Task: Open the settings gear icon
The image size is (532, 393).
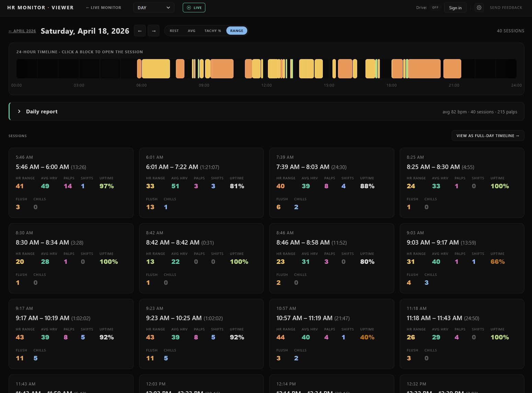Action: click(x=479, y=7)
